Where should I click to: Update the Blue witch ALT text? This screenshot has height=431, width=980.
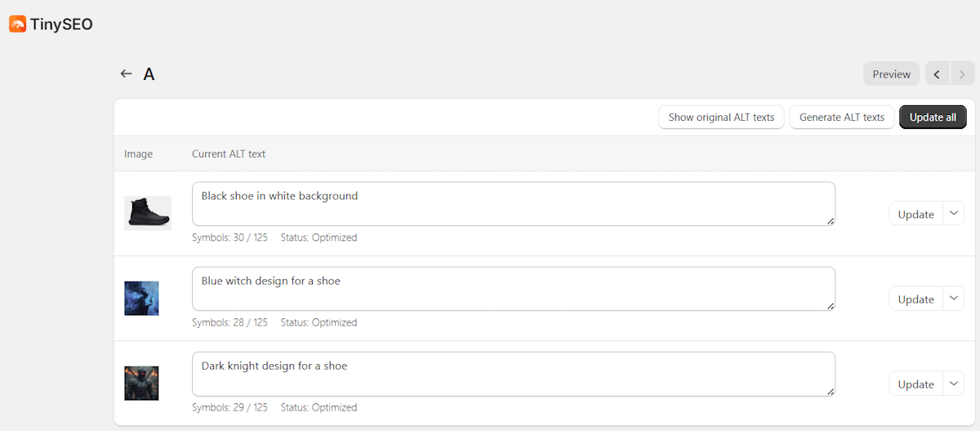pyautogui.click(x=915, y=299)
